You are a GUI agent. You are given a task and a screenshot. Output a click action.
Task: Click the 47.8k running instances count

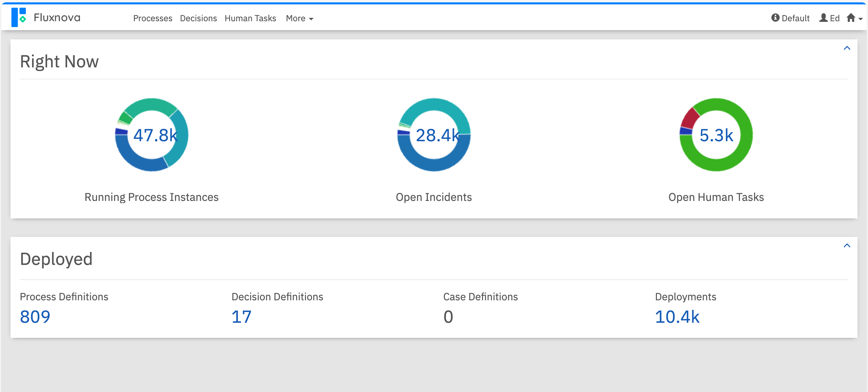(155, 135)
